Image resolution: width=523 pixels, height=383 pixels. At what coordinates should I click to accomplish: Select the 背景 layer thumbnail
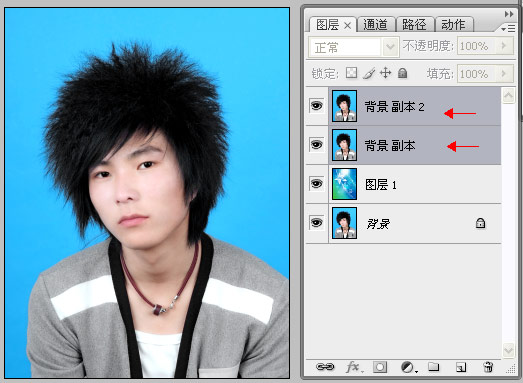[345, 223]
